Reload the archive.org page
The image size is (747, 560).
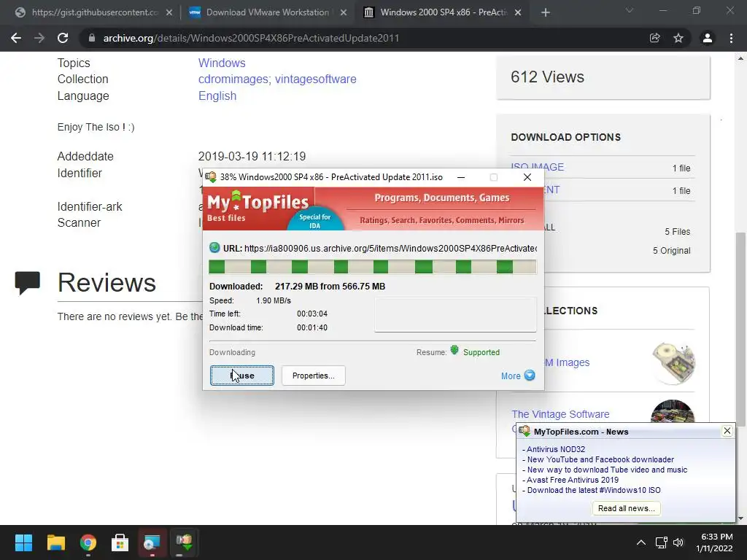(63, 38)
